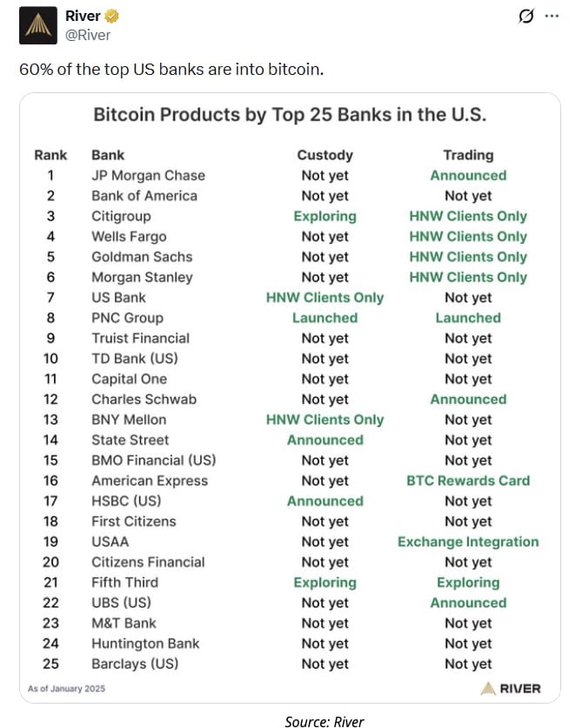Open the Grok slashed-circle icon

(526, 17)
